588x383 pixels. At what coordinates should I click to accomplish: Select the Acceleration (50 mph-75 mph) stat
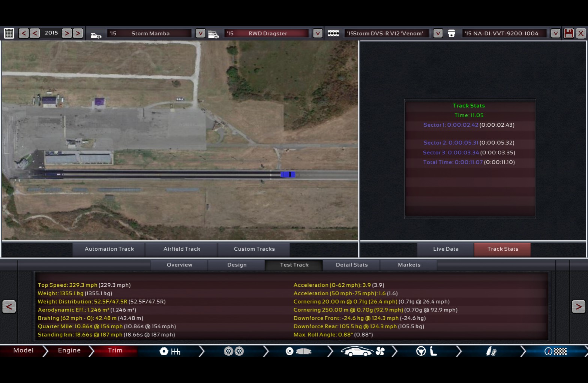tap(346, 293)
